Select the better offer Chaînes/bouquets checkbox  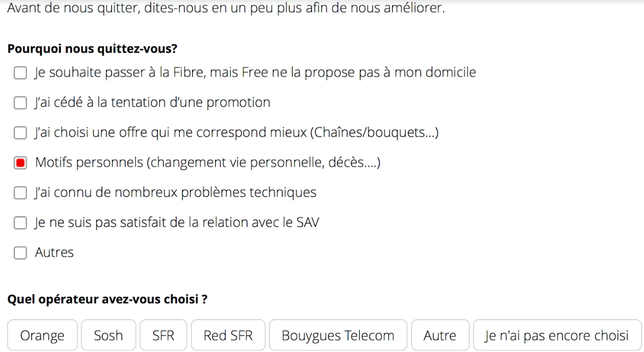click(20, 133)
